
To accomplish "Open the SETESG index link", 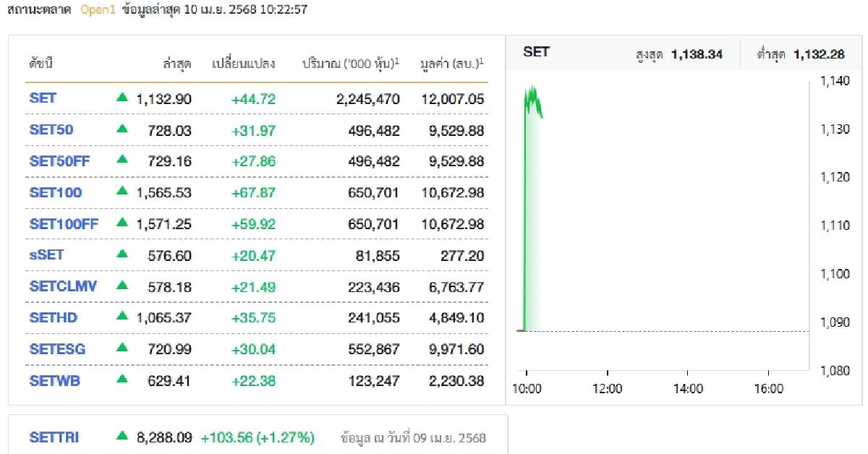I will tap(57, 349).
